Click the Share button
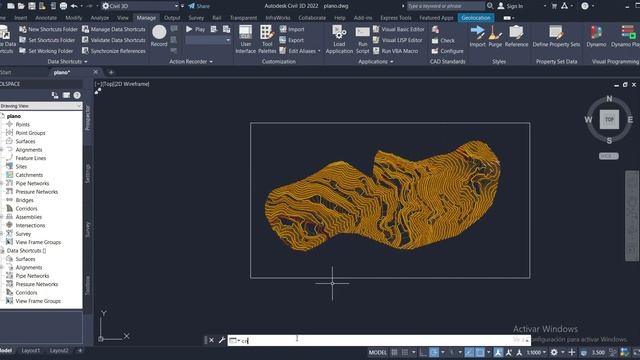The height and width of the screenshot is (360, 640). 199,6
